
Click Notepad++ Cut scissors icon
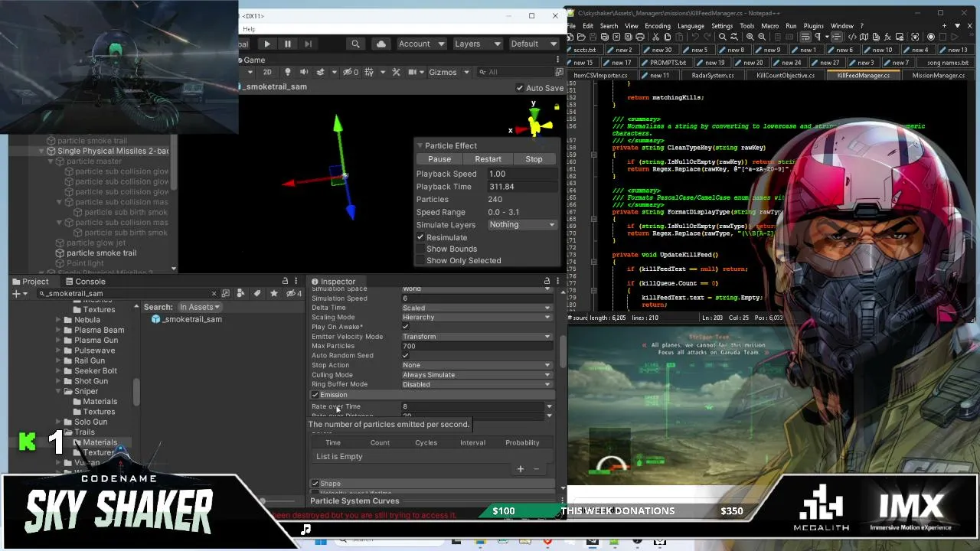tap(655, 37)
